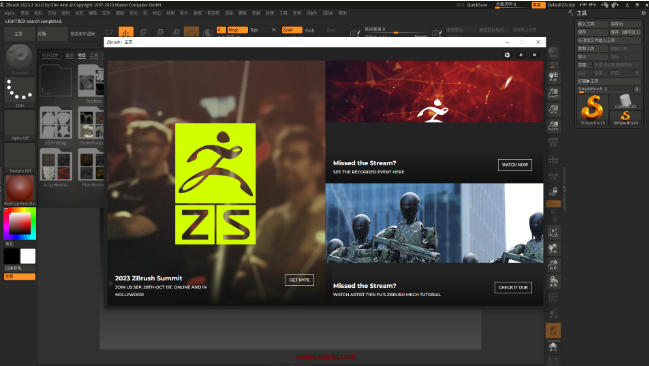Toggle the small orange A button
This screenshot has width=649, height=366.
(x=221, y=30)
